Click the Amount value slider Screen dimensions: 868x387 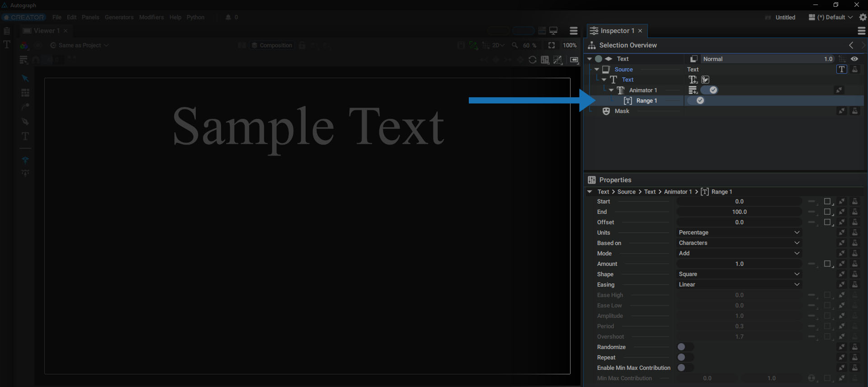(x=739, y=264)
